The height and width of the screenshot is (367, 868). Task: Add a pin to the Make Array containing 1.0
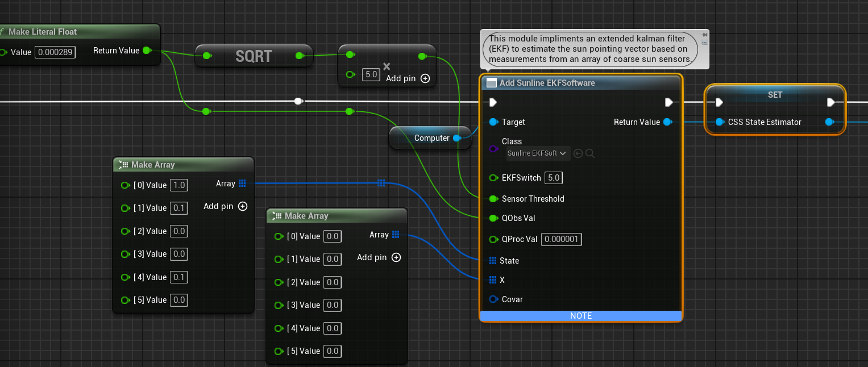243,207
